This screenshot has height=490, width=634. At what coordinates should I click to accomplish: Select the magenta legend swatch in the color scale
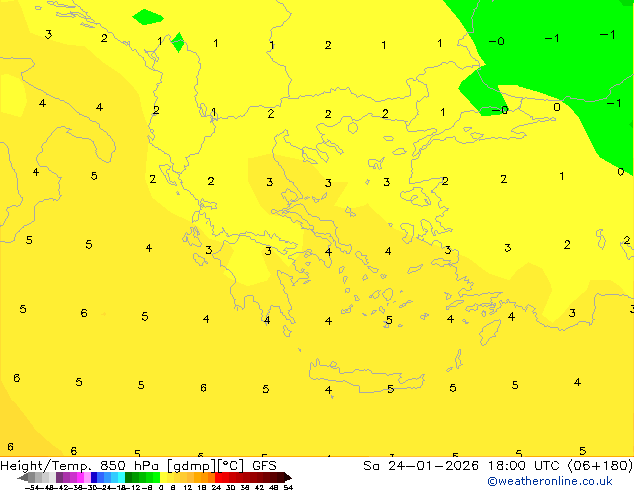coord(80,477)
